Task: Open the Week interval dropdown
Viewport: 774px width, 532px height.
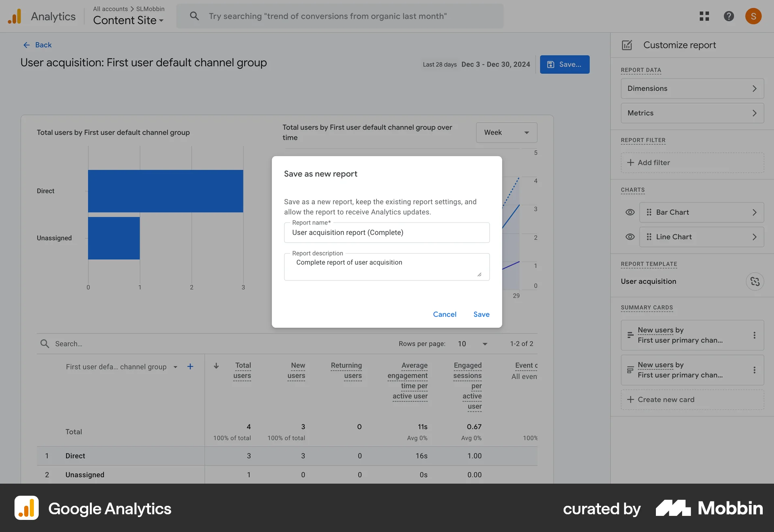Action: coord(506,132)
